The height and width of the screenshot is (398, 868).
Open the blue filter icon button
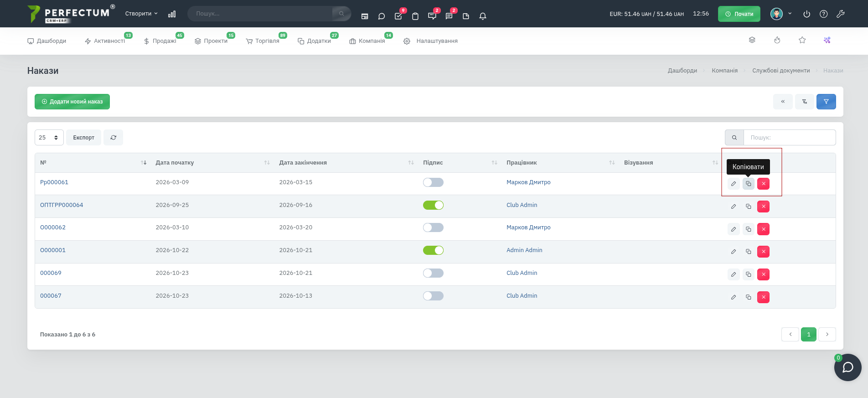pos(826,102)
